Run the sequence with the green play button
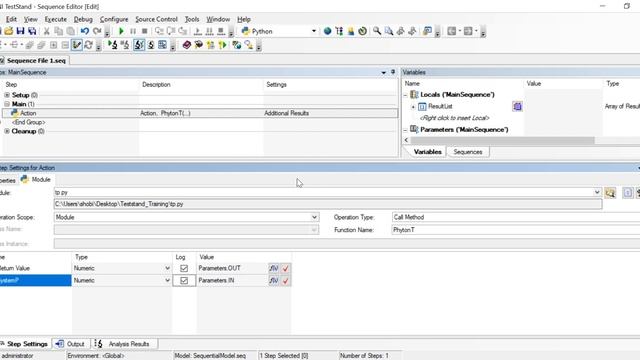 click(121, 31)
